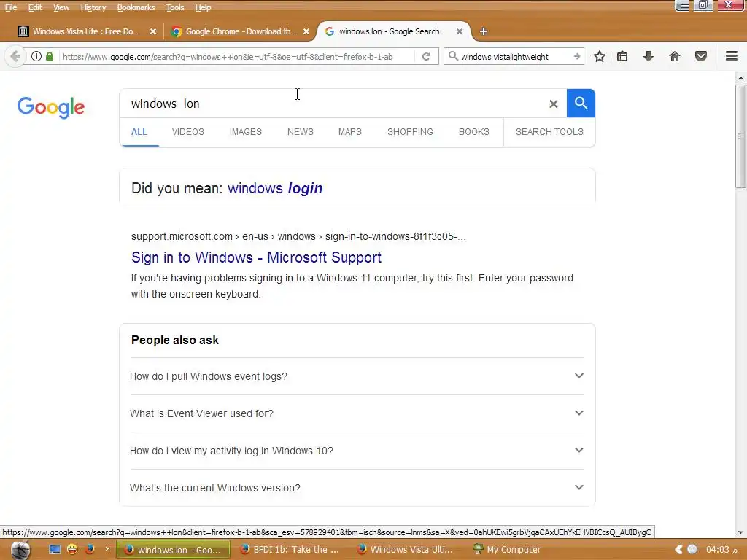The height and width of the screenshot is (560, 747).
Task: Click the vertical scrollbar thumb
Action: (740, 136)
